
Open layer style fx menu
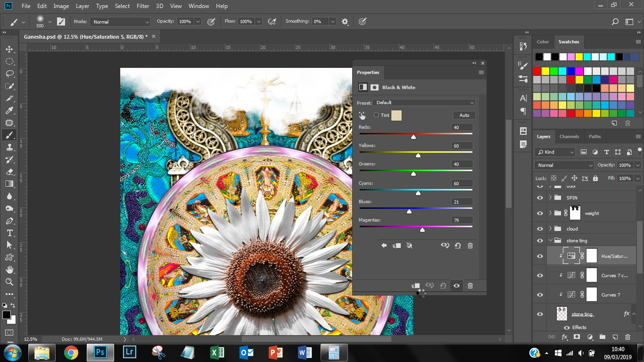pos(564,337)
